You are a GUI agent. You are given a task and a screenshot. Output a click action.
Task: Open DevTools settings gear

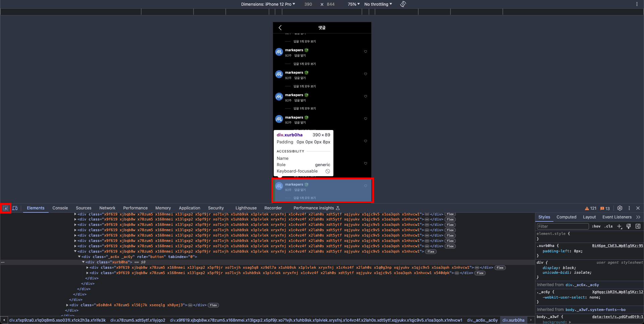click(x=620, y=208)
